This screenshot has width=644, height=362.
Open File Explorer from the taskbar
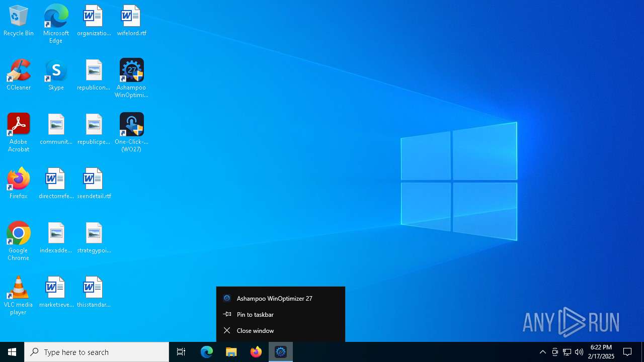pos(231,352)
